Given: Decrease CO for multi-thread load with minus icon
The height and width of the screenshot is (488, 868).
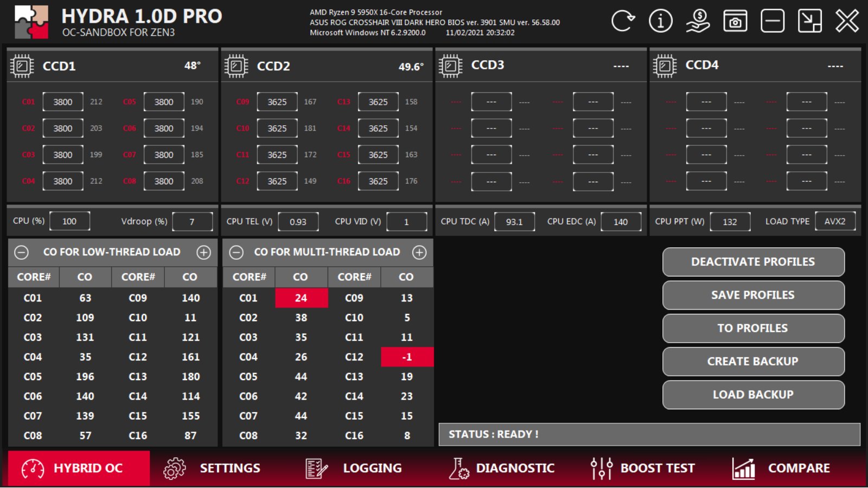Looking at the screenshot, I should pyautogui.click(x=237, y=252).
